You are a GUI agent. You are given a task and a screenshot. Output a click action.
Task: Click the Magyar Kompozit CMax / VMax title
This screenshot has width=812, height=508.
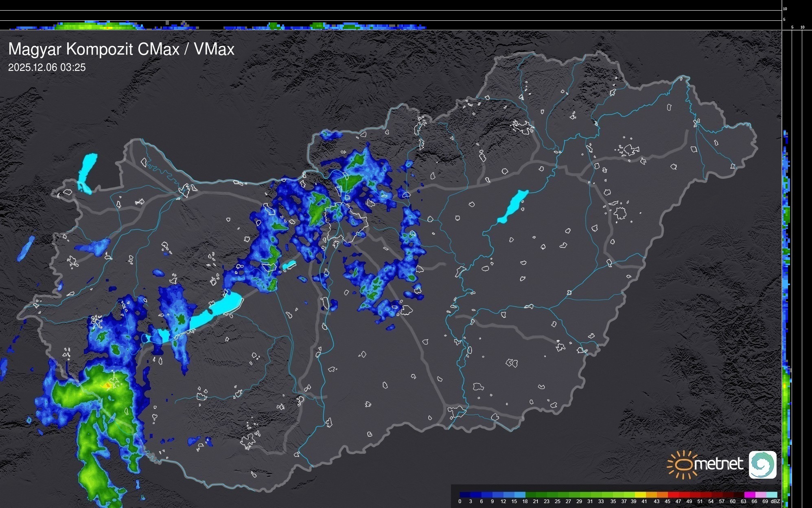(x=121, y=49)
